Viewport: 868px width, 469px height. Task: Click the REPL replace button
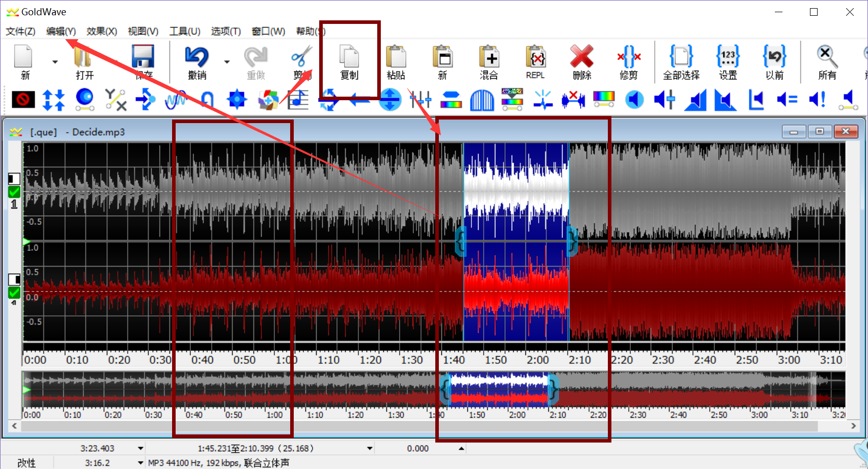pyautogui.click(x=535, y=61)
